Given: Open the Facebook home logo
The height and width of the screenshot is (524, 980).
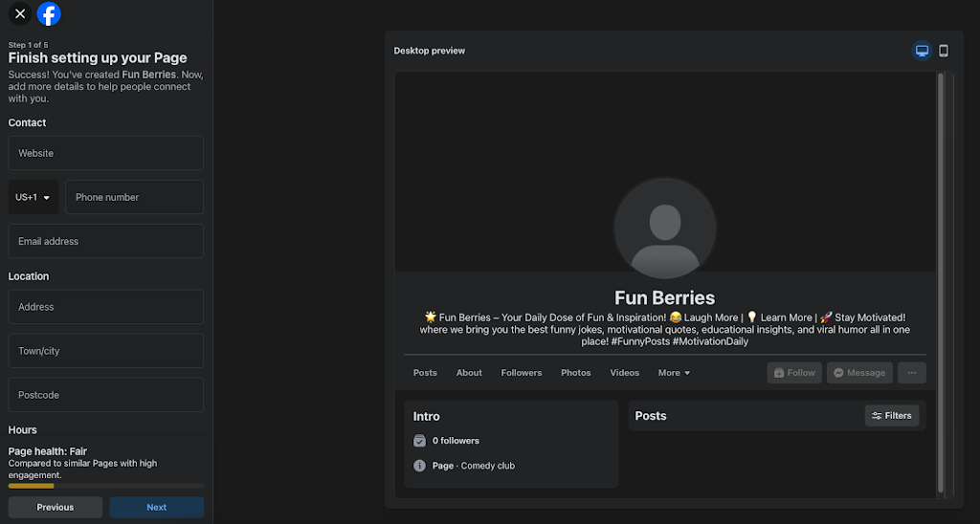Looking at the screenshot, I should (x=49, y=13).
